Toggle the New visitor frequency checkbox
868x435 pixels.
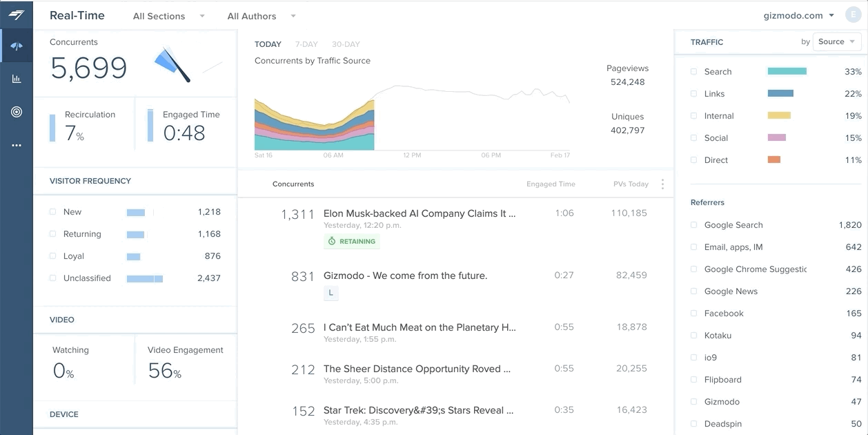(53, 212)
